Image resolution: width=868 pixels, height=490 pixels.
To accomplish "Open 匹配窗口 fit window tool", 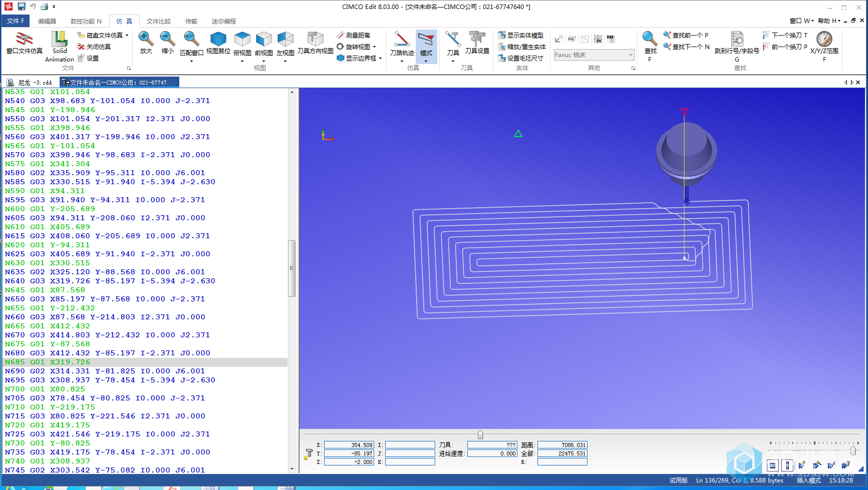I will click(191, 47).
